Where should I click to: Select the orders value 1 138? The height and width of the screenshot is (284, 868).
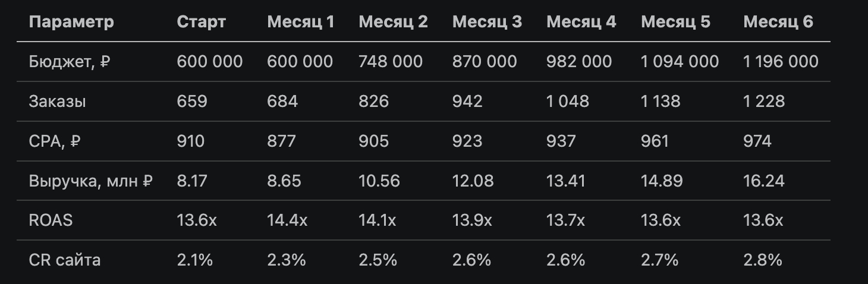click(661, 101)
